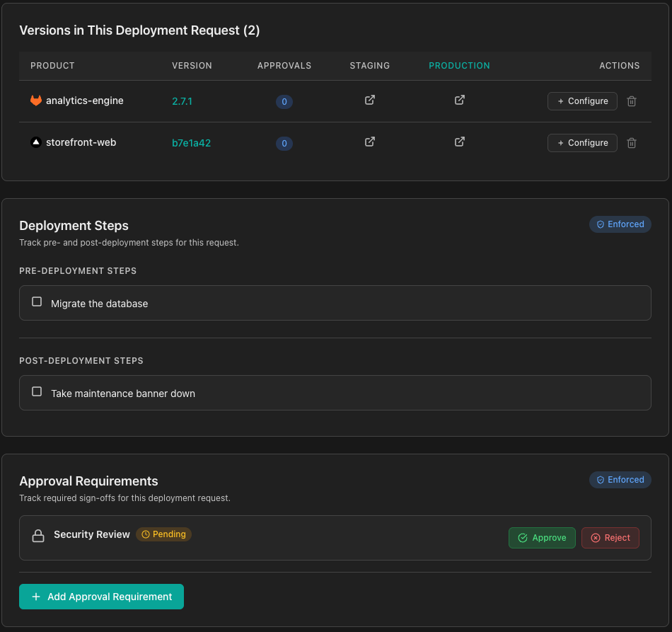Click the Pending status badge
Image resolution: width=672 pixels, height=632 pixels.
(163, 534)
